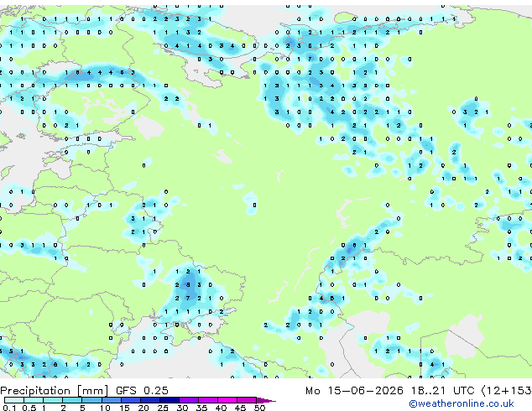Screen dimensions: 532x411
Task: Select the 0.1–0.5 mm legend swatch
Action: [14, 400]
